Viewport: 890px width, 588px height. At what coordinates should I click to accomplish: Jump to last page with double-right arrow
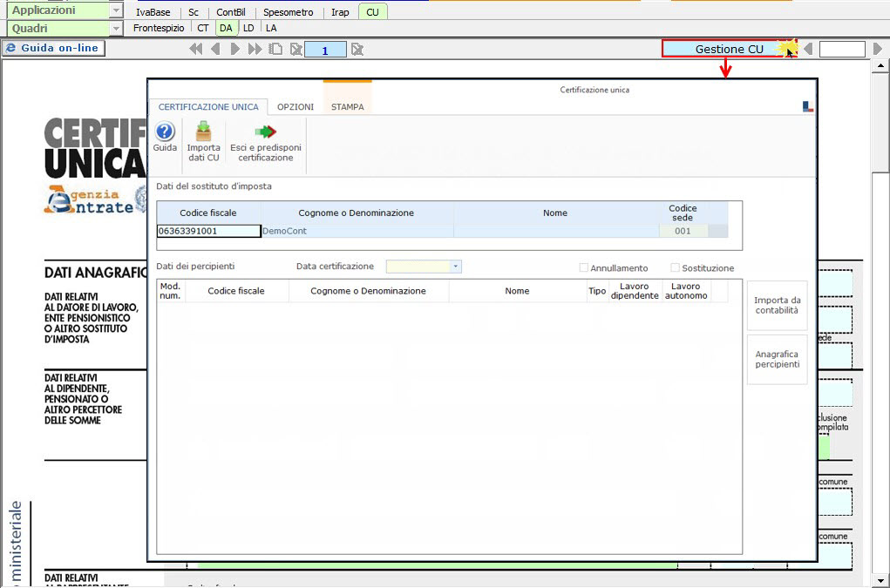point(255,50)
